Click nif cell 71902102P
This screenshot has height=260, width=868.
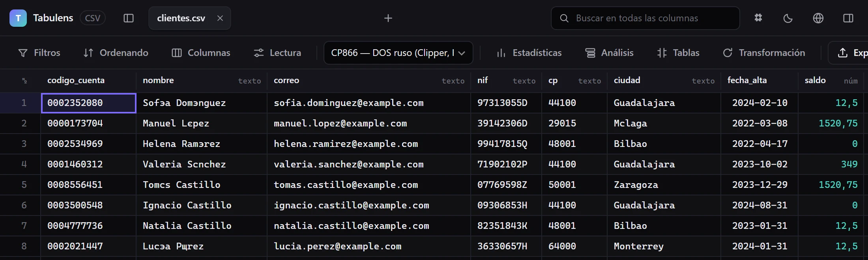click(x=506, y=165)
